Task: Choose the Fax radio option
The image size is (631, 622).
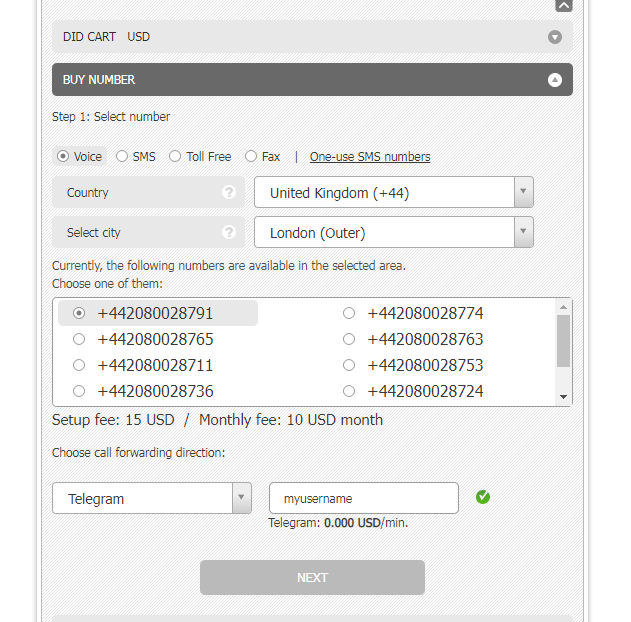Action: (x=251, y=157)
